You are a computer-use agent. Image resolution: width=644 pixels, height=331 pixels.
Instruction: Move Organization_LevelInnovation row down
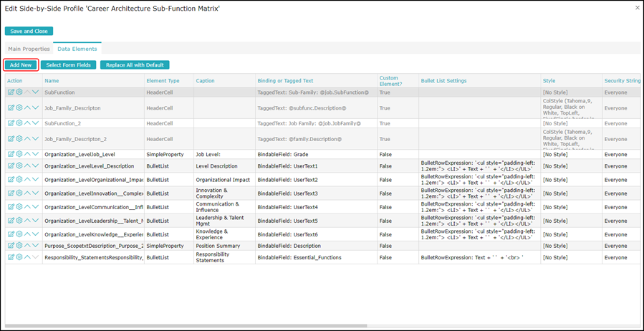click(x=36, y=193)
